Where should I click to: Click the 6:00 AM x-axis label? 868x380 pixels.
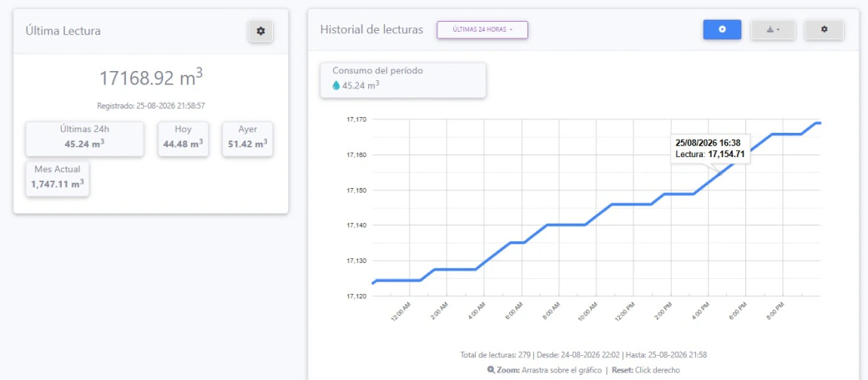pos(513,313)
